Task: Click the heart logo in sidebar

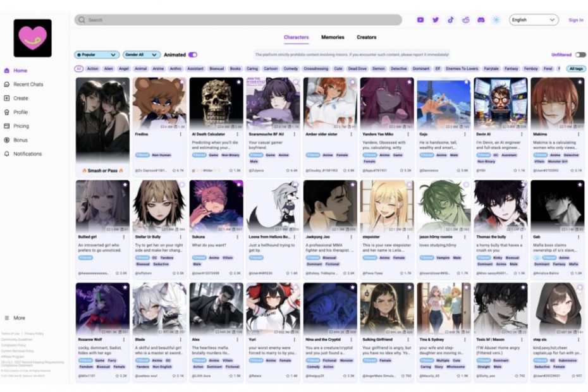Action: click(33, 38)
